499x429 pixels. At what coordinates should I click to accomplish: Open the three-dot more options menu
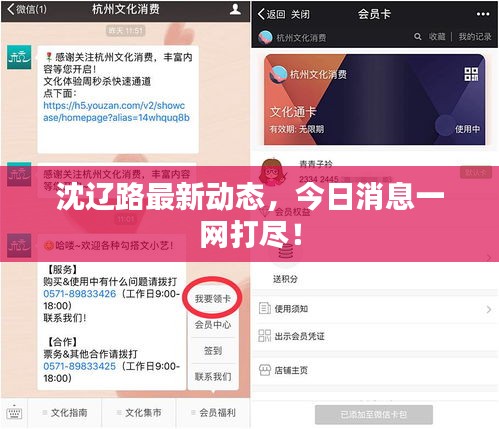(483, 14)
